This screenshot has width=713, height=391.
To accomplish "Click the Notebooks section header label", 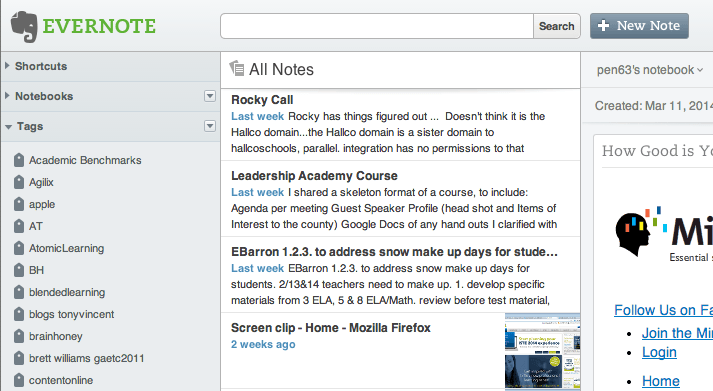I will [44, 96].
